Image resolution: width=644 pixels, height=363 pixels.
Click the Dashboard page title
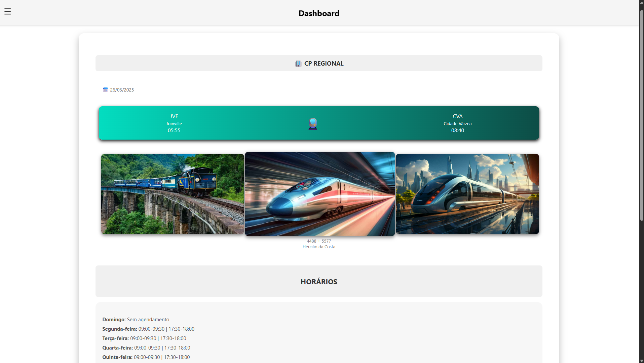pos(318,13)
